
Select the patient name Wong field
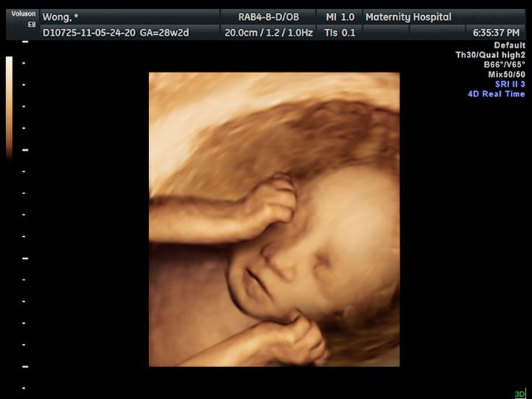click(x=62, y=17)
